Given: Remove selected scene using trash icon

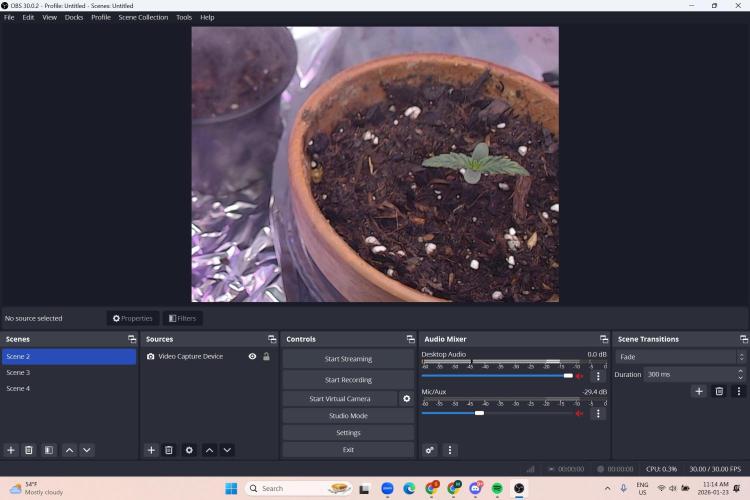Looking at the screenshot, I should coord(29,450).
